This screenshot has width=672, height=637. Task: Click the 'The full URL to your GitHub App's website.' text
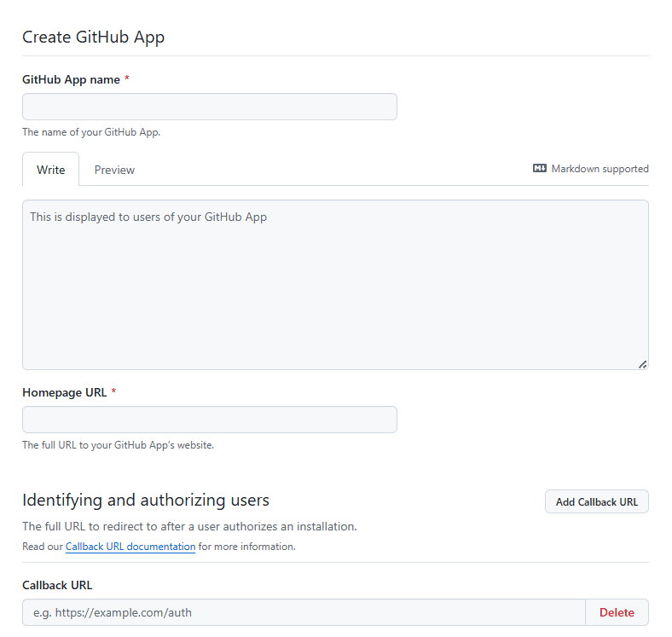[118, 445]
